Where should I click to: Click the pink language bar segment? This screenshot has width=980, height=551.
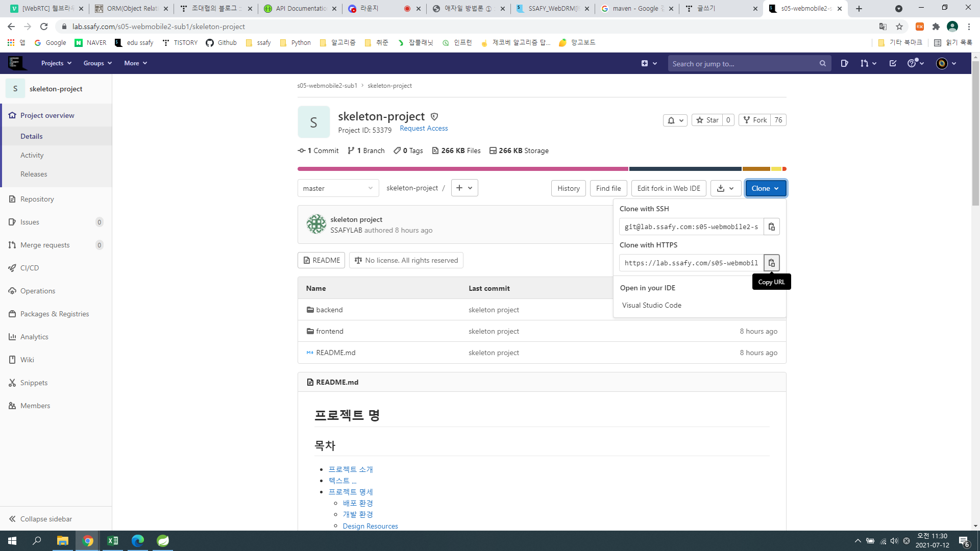click(x=462, y=169)
